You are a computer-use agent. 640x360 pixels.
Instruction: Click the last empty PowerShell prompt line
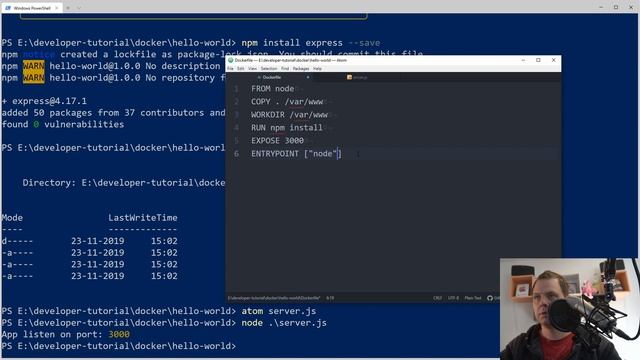point(119,346)
